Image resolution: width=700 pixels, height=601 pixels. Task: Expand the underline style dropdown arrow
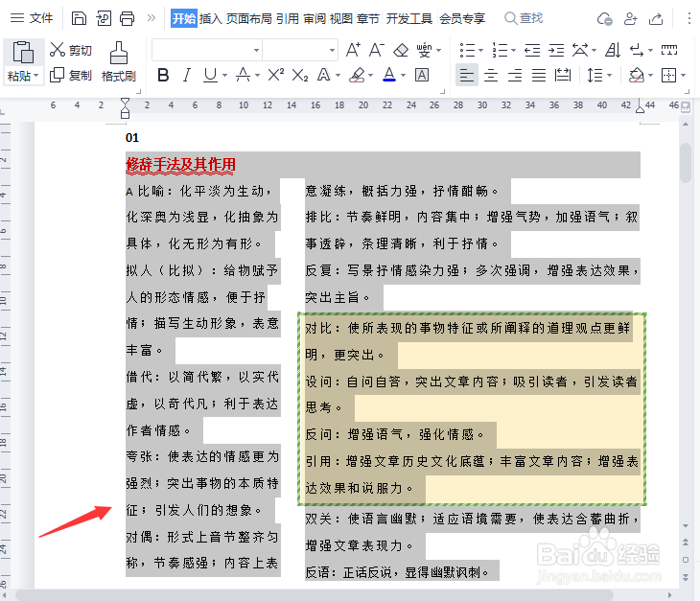(x=224, y=75)
